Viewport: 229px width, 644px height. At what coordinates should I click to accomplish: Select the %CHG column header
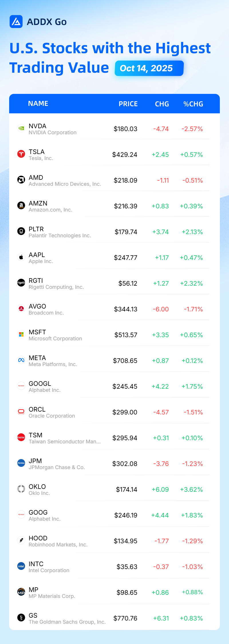(x=193, y=104)
